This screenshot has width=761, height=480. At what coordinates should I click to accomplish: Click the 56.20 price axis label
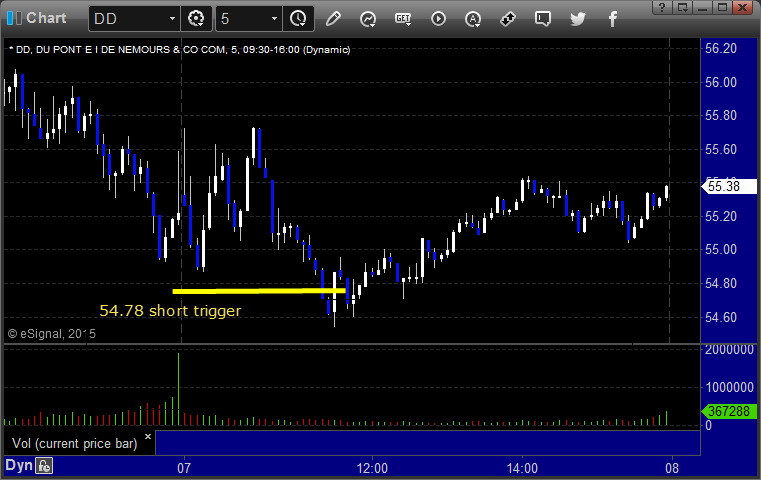coord(721,49)
